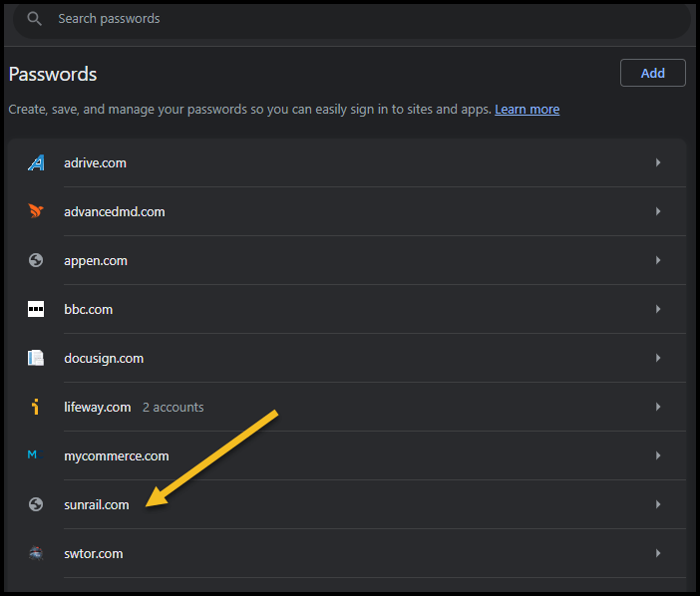Click the appen.com globe icon
The height and width of the screenshot is (596, 700).
[36, 260]
